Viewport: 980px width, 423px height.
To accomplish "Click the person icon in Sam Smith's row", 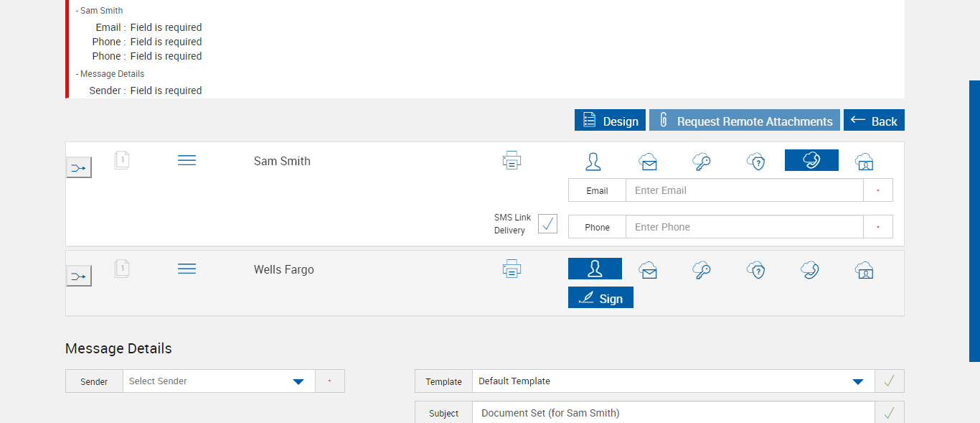I will [593, 162].
